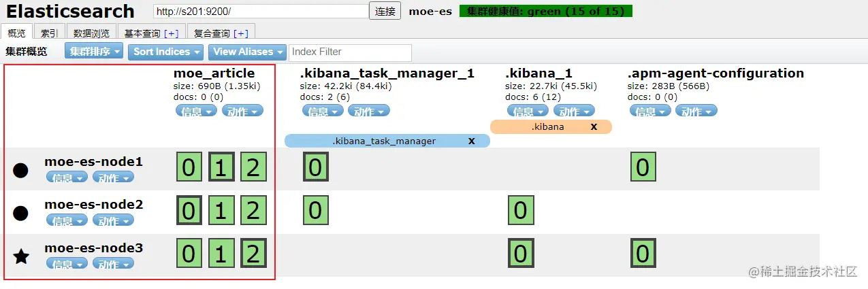Focus the cluster URL field http://s201:9200/
This screenshot has width=868, height=289.
(x=261, y=12)
